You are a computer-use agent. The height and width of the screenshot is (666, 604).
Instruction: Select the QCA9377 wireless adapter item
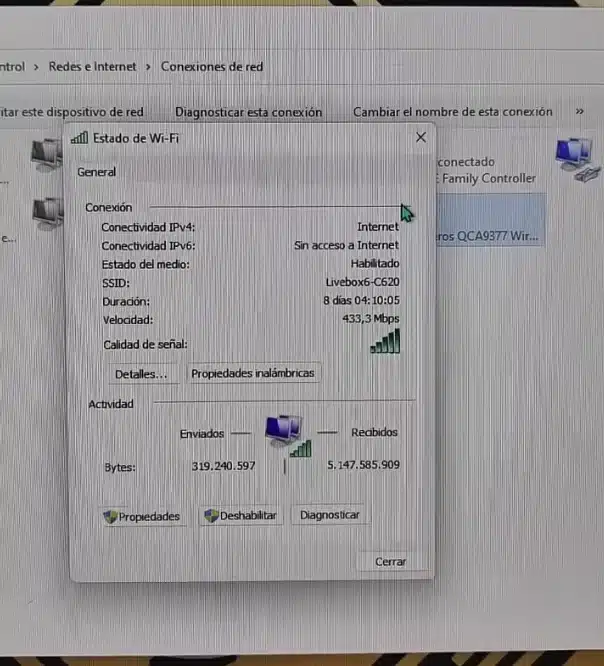coord(491,221)
